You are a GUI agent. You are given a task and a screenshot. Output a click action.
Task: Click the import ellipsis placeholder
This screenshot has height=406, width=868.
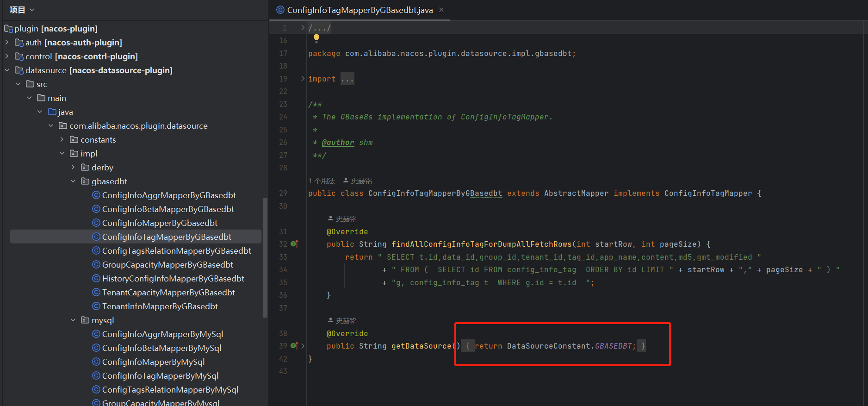(x=347, y=79)
